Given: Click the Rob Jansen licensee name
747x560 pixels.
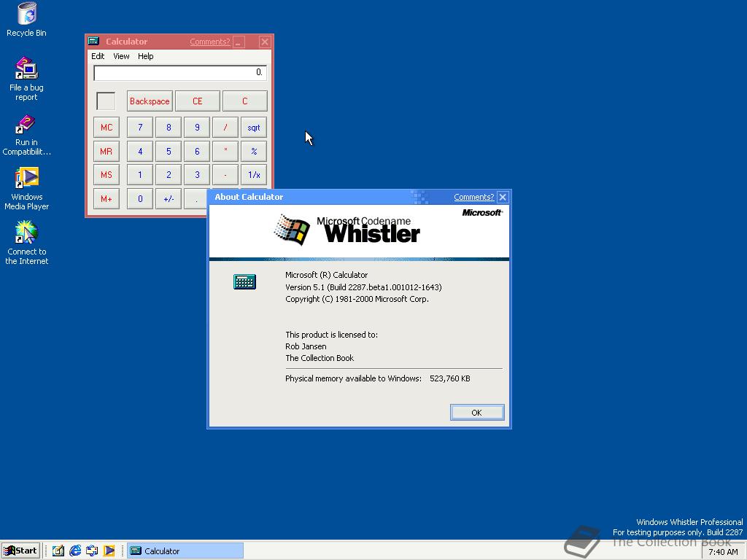Looking at the screenshot, I should (306, 346).
